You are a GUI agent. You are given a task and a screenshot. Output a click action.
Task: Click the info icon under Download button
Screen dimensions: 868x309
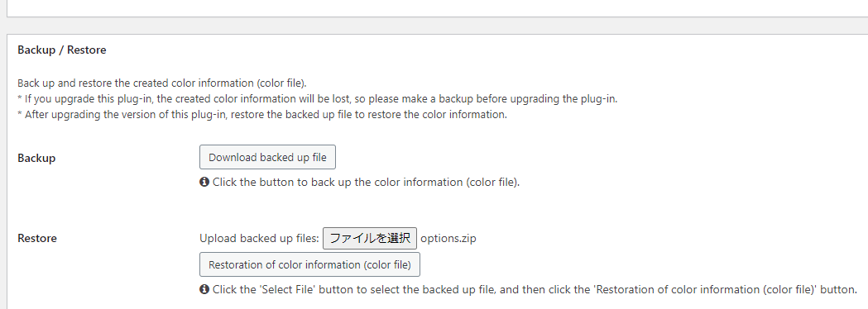point(204,182)
